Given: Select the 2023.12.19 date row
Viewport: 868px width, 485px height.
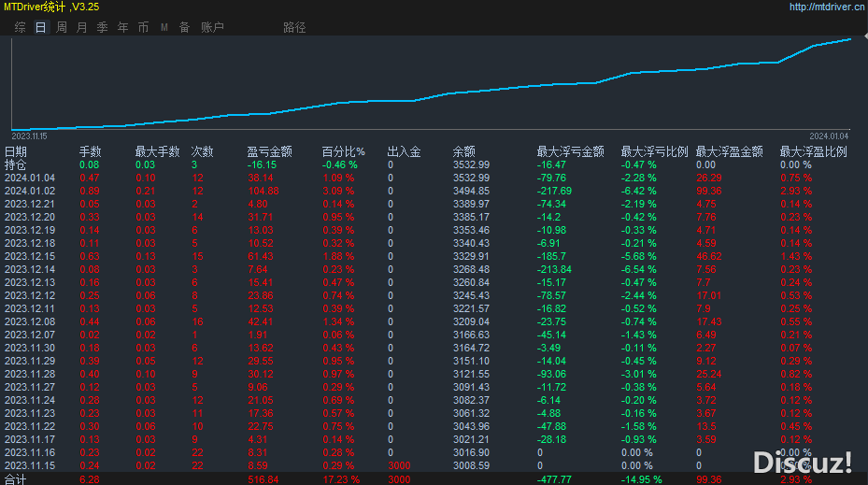Looking at the screenshot, I should coord(434,230).
